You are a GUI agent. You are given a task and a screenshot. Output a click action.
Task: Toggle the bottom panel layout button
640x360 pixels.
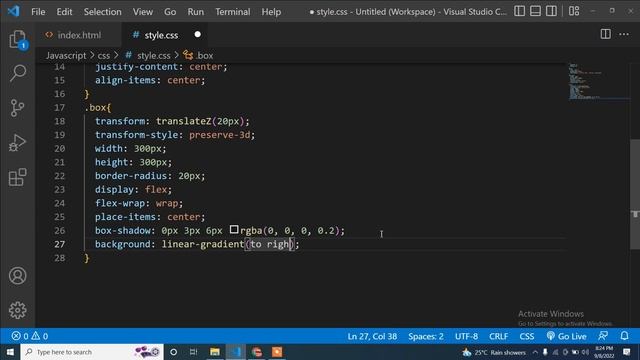click(536, 11)
